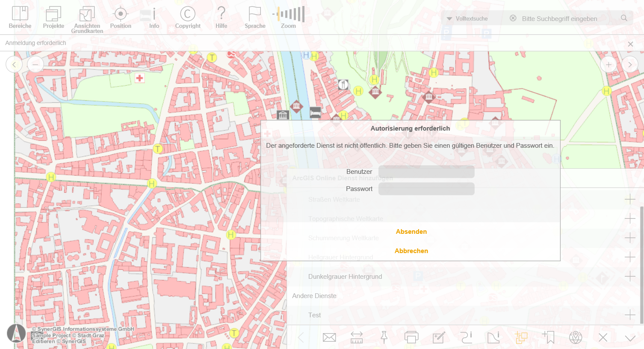Share the map via the envelope icon
This screenshot has height=349, width=644.
[x=329, y=337]
